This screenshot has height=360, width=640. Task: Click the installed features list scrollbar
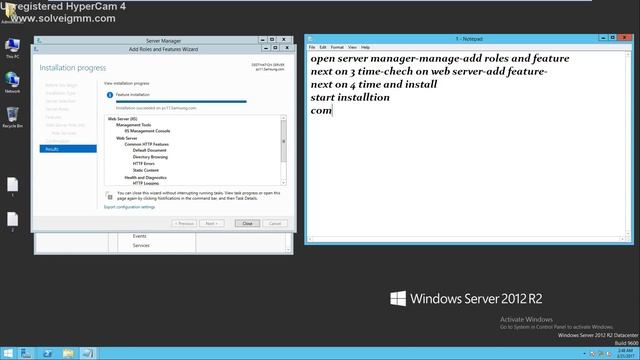284,141
